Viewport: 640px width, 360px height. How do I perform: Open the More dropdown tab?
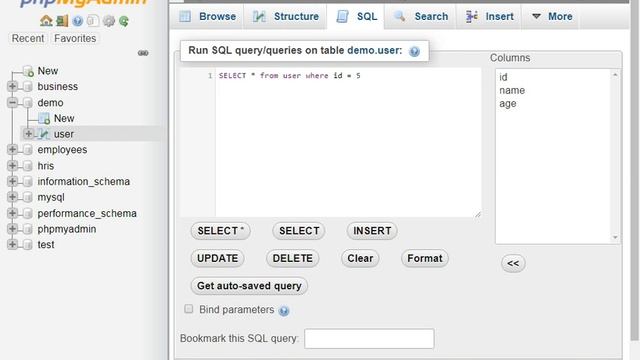click(x=551, y=16)
